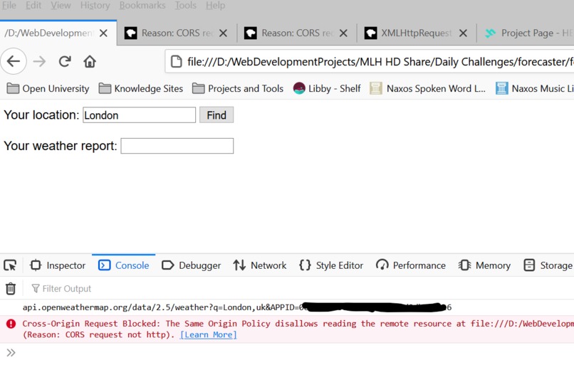574x392 pixels.
Task: Switch to the second Reason: CORS tab
Action: pyautogui.click(x=297, y=33)
